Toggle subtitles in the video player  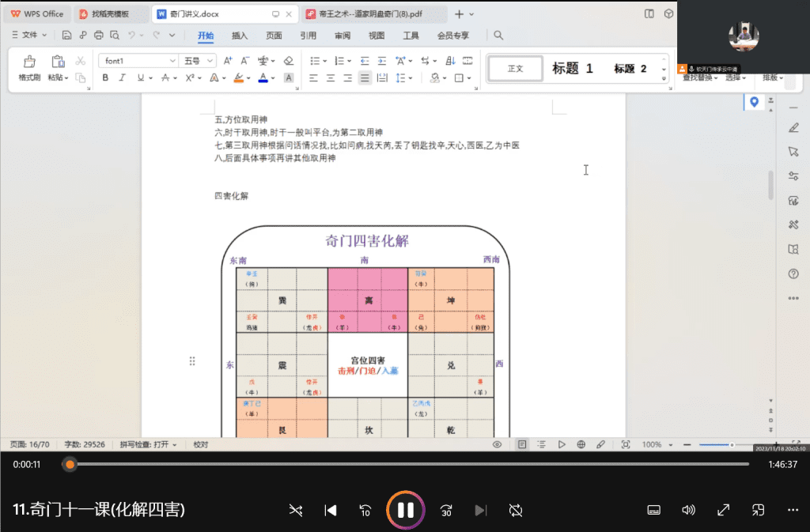click(654, 510)
